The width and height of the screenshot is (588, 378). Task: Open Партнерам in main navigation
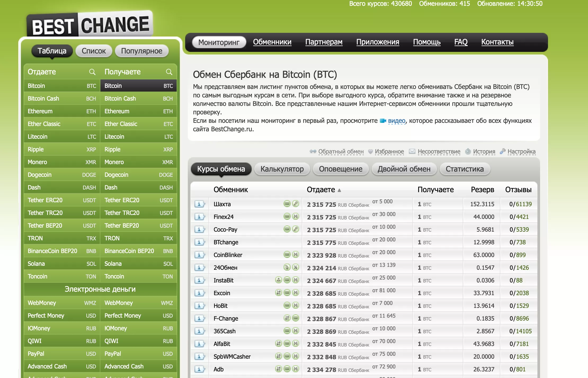(324, 42)
